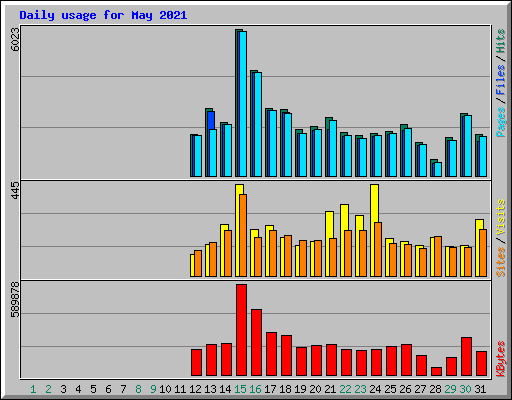This screenshot has height=400, width=512.
Task: Click day label 20 on the x-axis
Action: point(315,389)
